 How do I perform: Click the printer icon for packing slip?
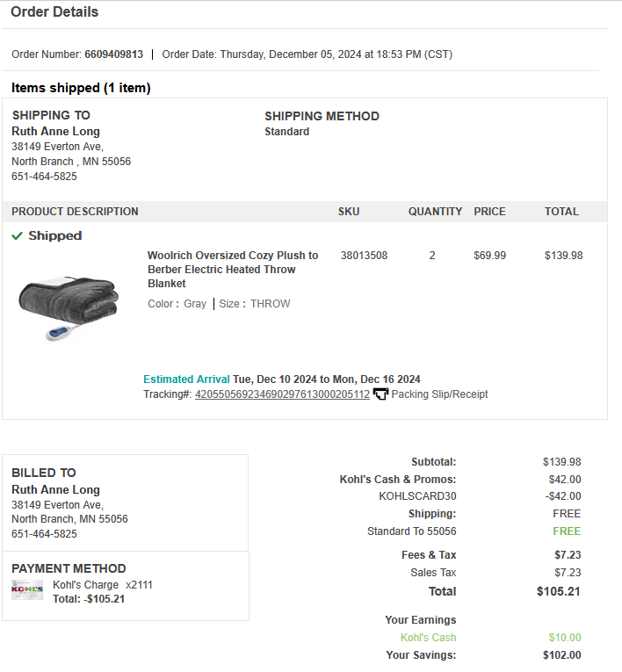(x=380, y=394)
